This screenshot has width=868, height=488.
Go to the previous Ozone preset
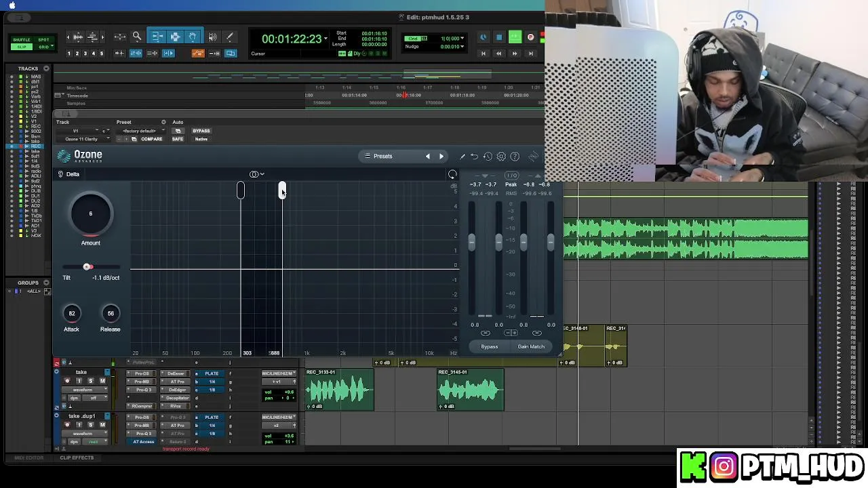427,157
